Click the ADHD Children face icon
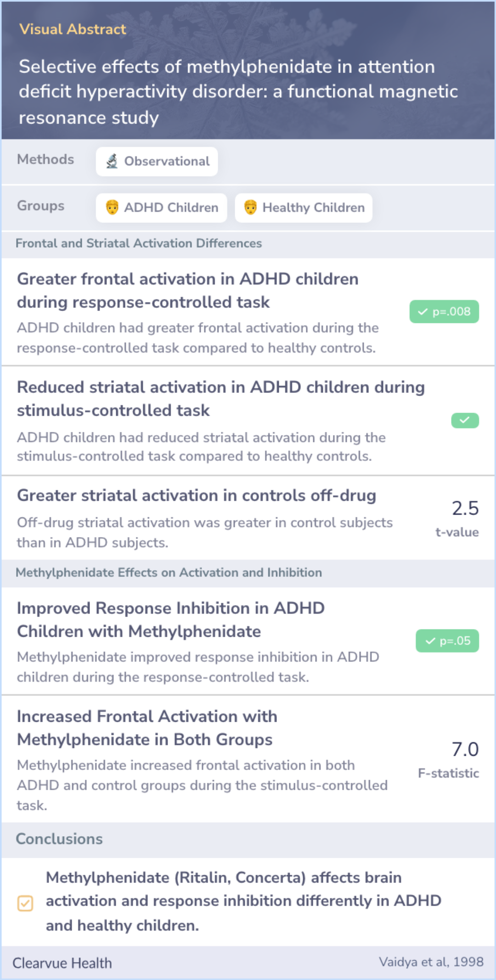 tap(112, 208)
